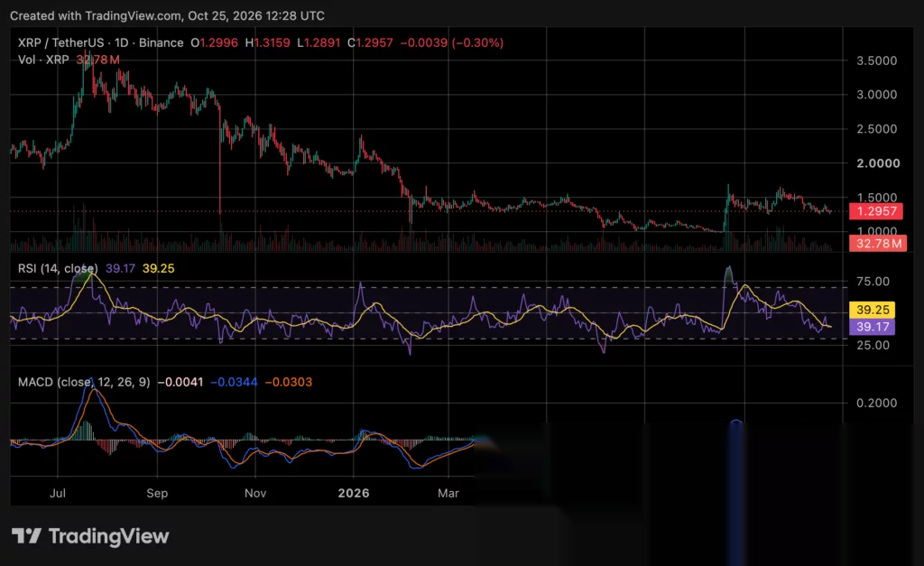
Task: Select the Vol · XRP indicator label
Action: pos(43,60)
